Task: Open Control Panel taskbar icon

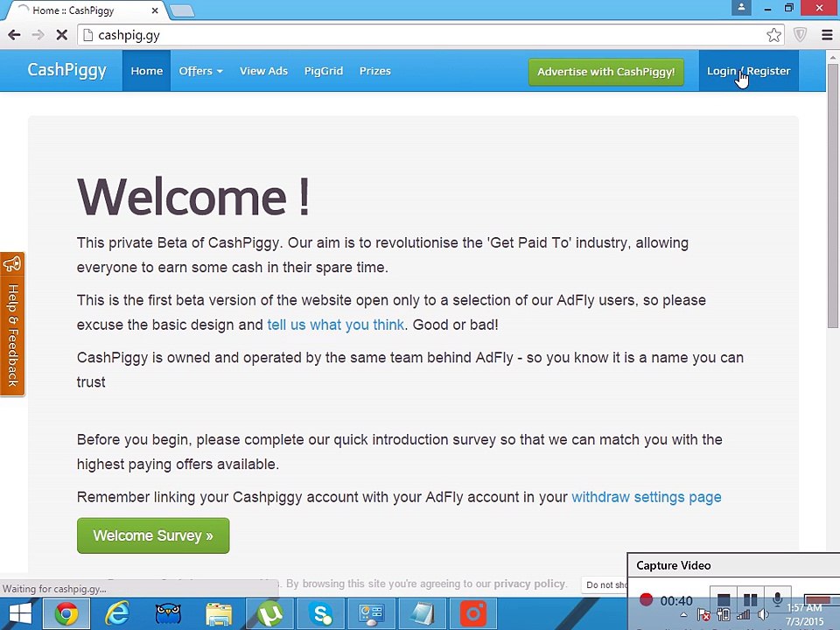Action: pos(371,614)
